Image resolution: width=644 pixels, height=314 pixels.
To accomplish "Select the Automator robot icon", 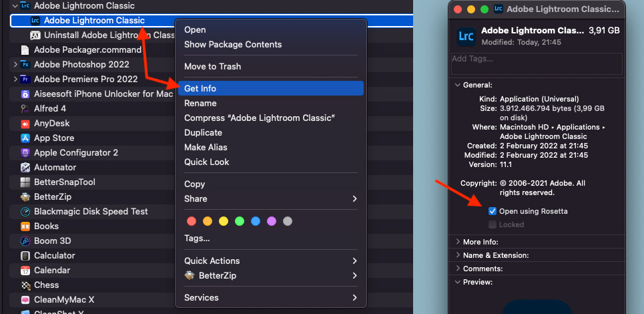I will point(25,168).
